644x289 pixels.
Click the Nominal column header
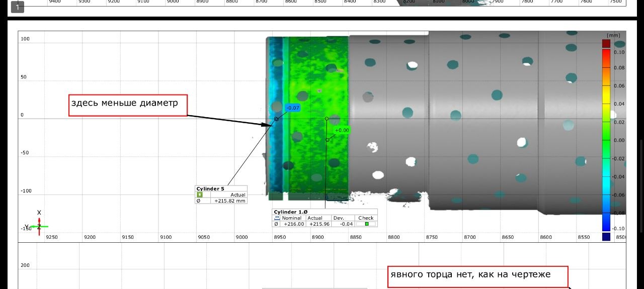[292, 218]
